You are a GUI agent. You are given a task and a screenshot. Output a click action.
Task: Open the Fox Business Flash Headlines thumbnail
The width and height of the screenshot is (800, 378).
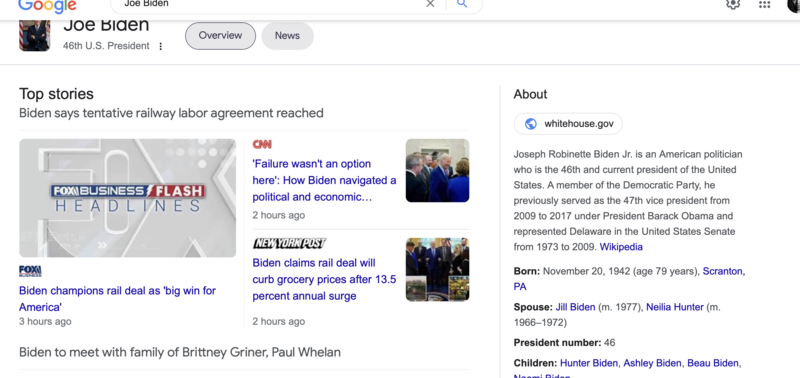click(128, 198)
